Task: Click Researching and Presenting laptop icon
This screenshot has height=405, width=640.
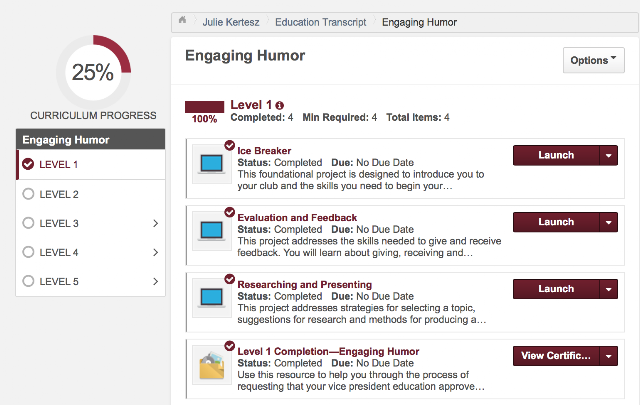Action: 211,298
